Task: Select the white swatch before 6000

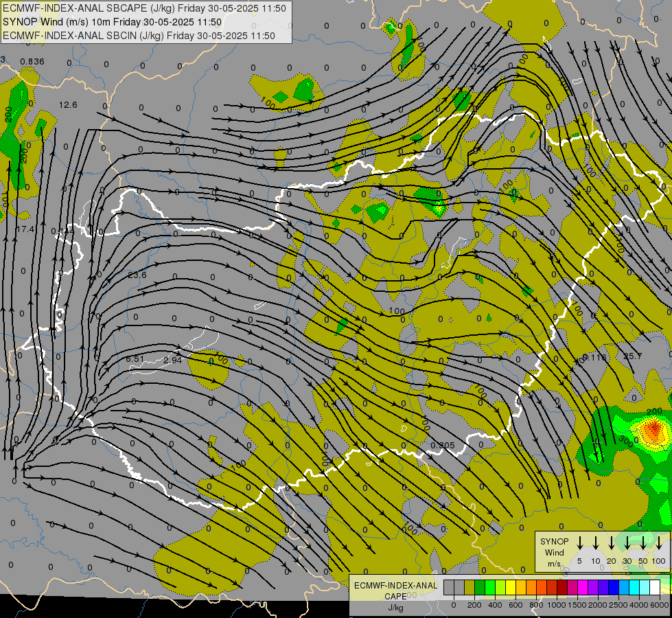Action: [656, 587]
